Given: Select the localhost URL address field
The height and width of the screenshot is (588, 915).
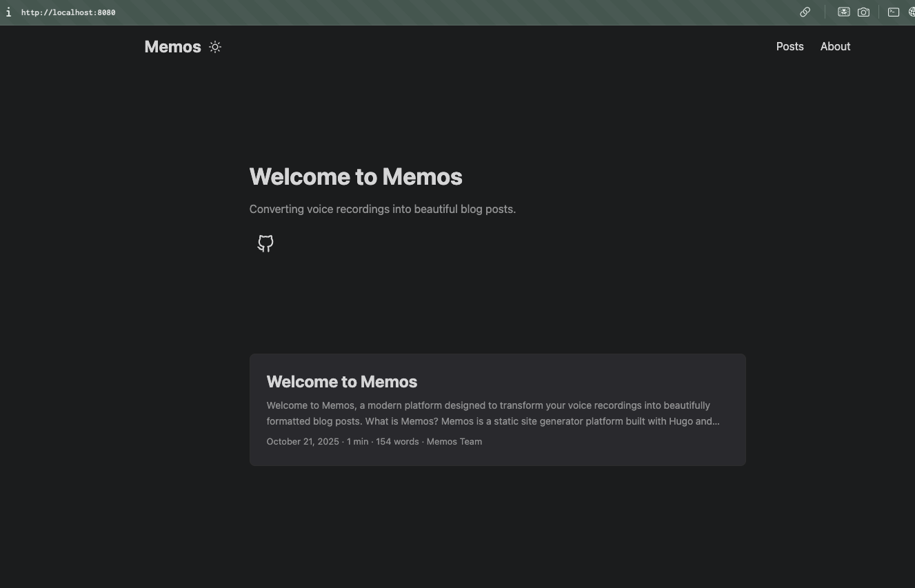Looking at the screenshot, I should click(x=68, y=12).
